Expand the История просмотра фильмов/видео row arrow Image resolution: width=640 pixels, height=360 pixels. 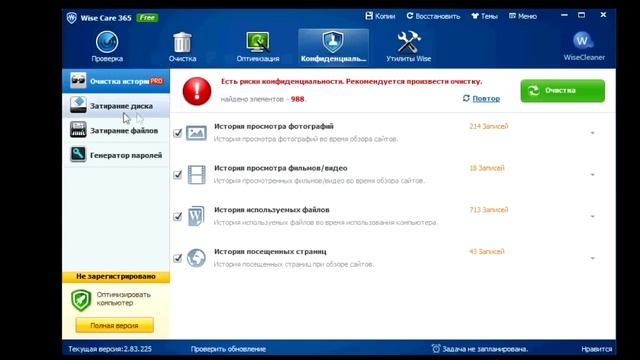(x=592, y=175)
